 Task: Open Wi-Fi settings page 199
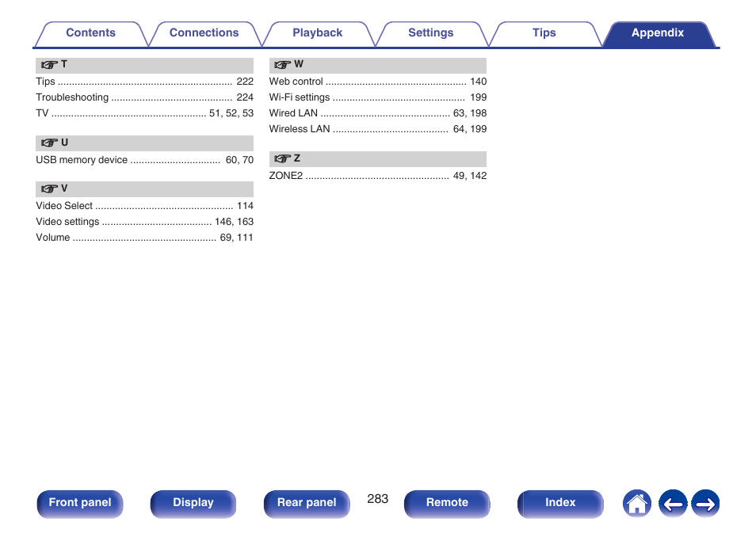click(479, 97)
